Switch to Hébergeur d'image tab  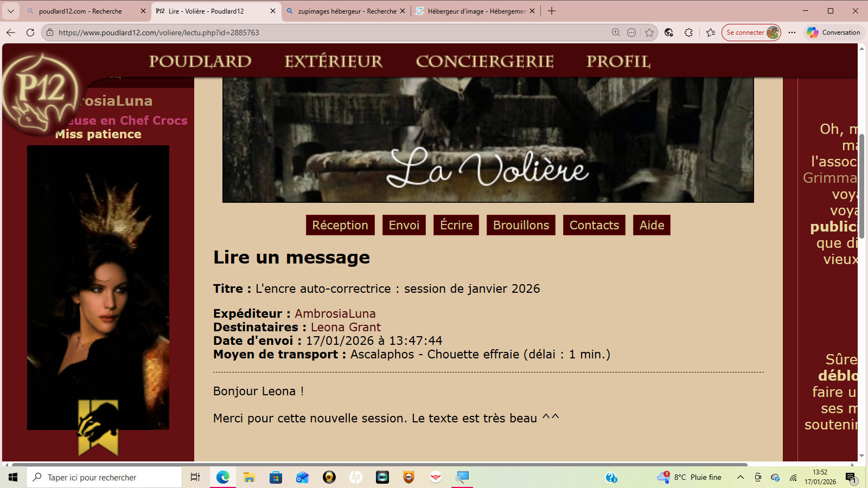click(476, 11)
